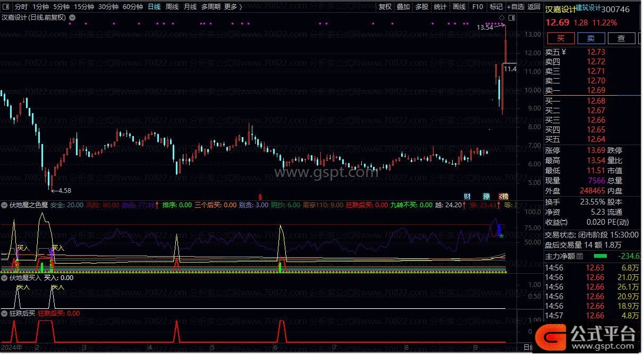Add stock via +自选 button
The width and height of the screenshot is (644, 355).
point(515,7)
